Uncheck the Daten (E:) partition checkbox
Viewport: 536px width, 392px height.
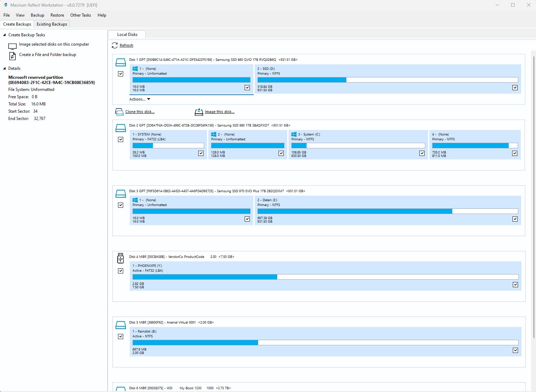pos(515,219)
